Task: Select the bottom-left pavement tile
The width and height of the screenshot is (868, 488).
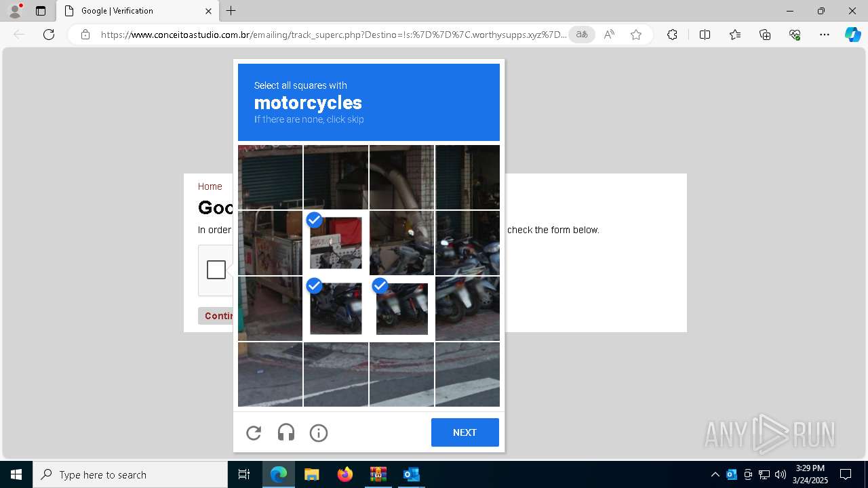Action: [270, 374]
